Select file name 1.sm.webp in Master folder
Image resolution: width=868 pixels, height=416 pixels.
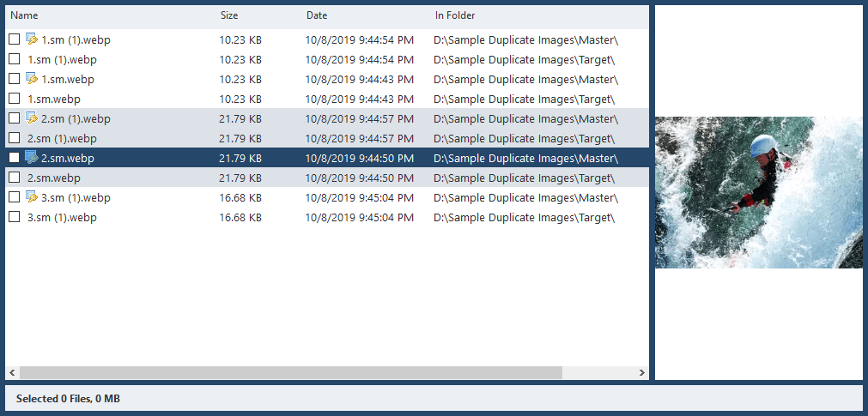tap(68, 79)
